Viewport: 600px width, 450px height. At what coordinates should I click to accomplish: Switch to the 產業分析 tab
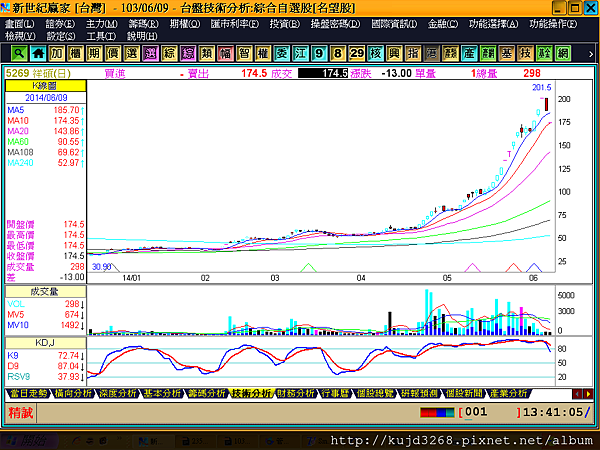508,393
